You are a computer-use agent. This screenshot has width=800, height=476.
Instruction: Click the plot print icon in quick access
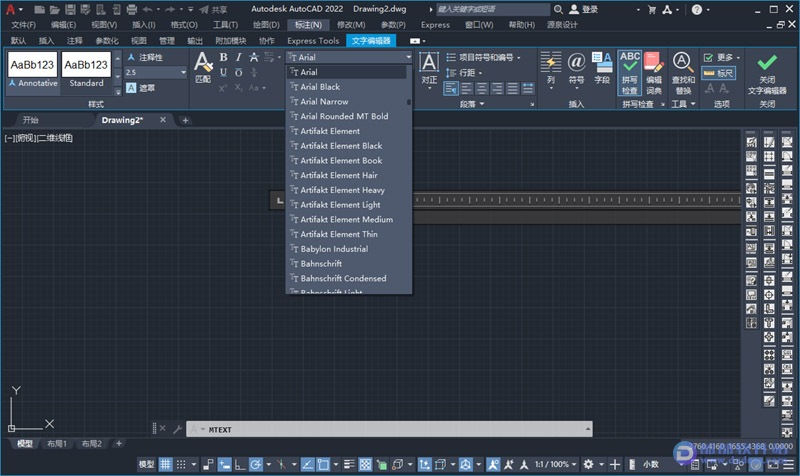132,9
